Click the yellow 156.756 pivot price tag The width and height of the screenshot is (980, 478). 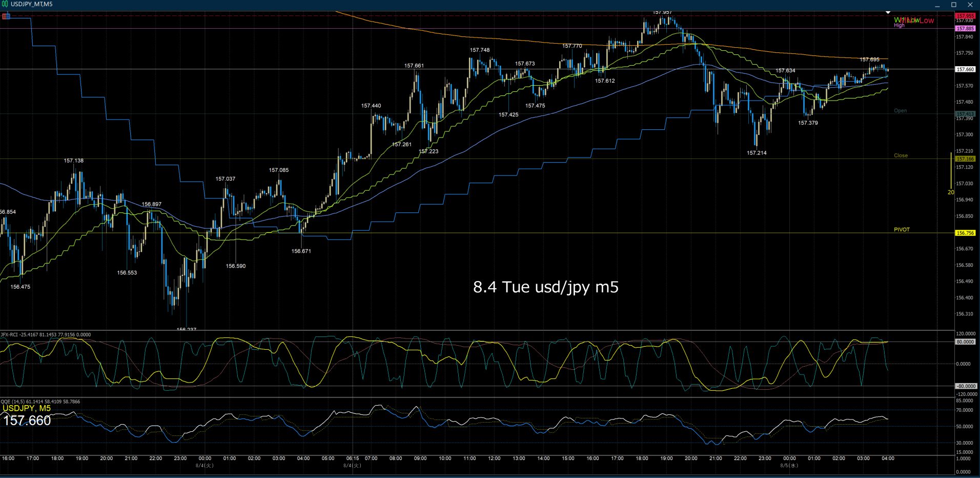[965, 233]
